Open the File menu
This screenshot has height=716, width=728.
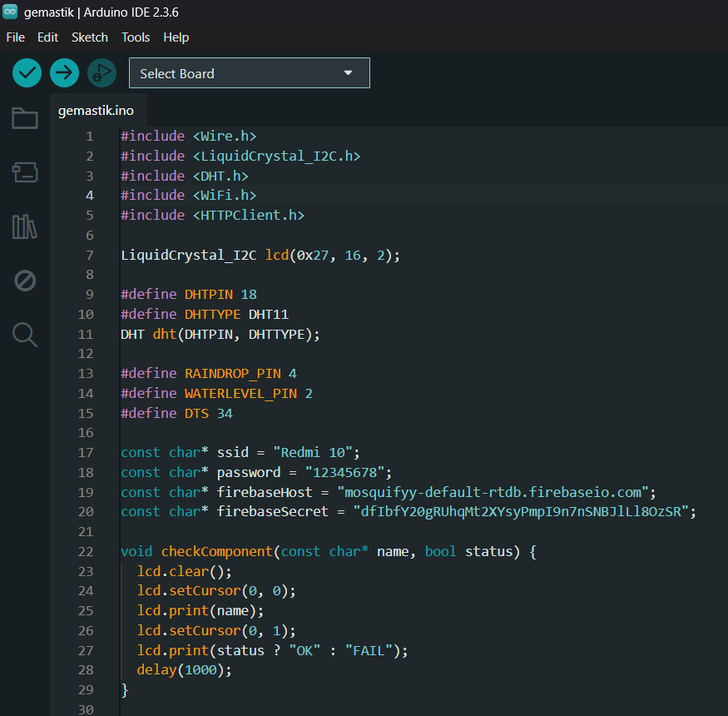(x=15, y=37)
